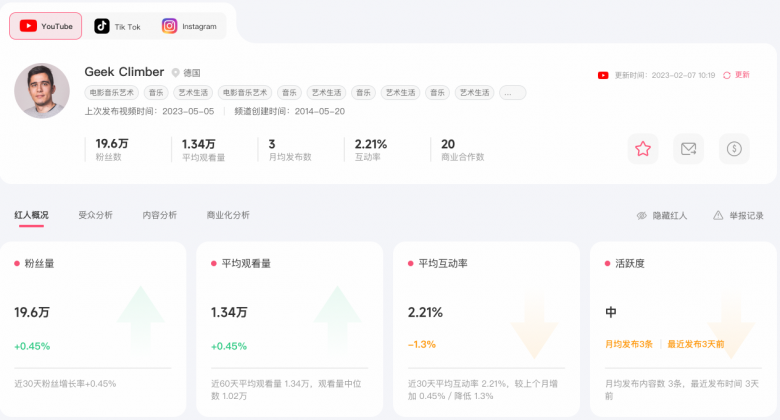The width and height of the screenshot is (780, 420).
Task: Click the 平均互动率 stat card
Action: pos(486,325)
